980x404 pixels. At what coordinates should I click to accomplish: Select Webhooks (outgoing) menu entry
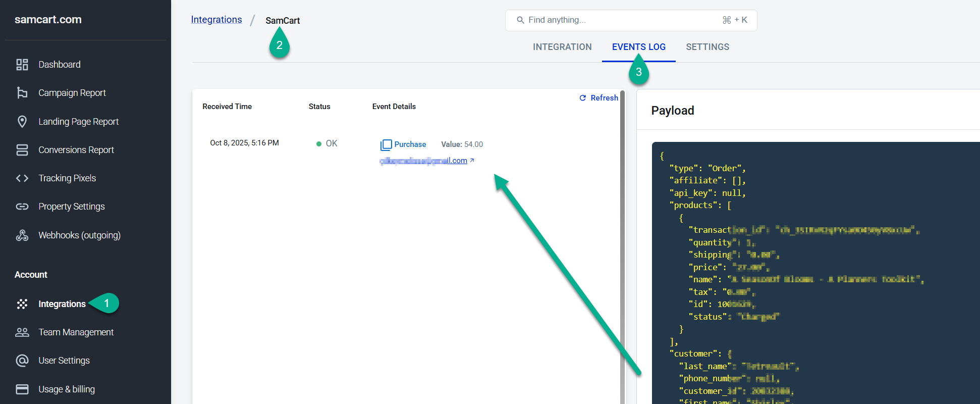(80, 235)
